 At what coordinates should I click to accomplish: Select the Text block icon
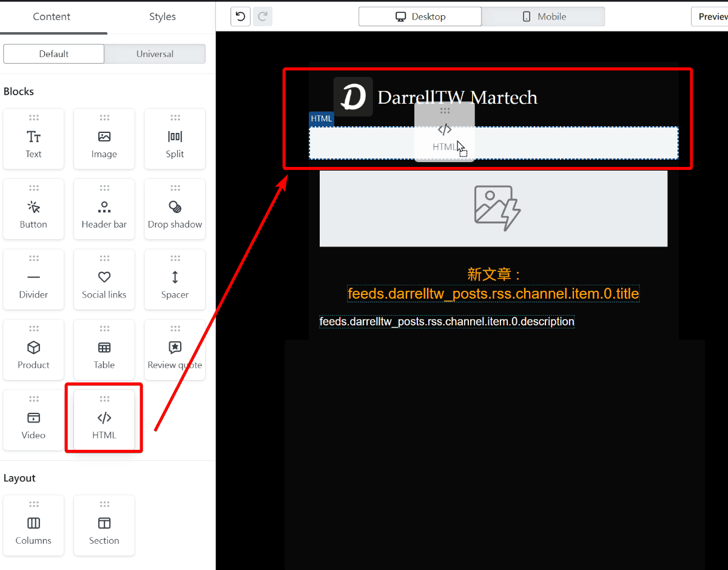click(33, 138)
